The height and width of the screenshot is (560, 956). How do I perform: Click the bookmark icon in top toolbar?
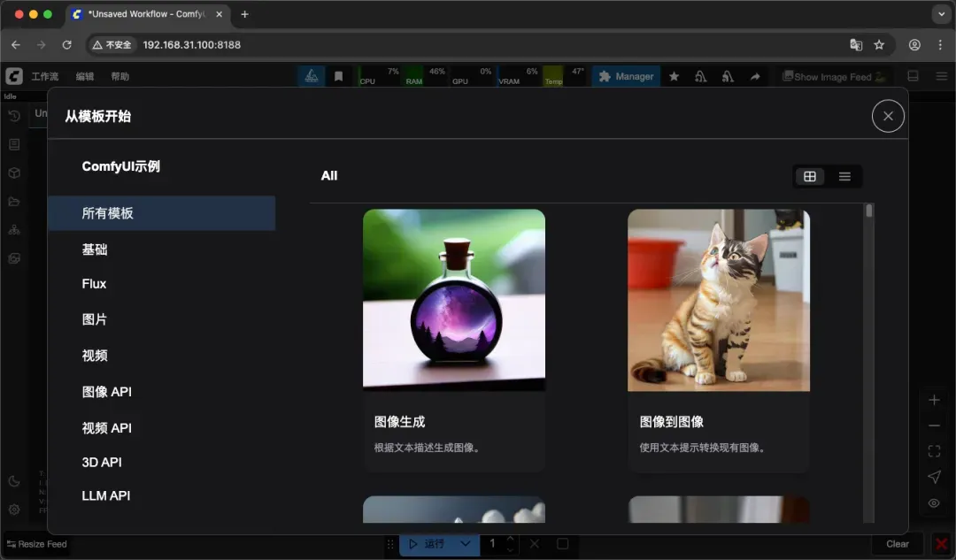[x=338, y=76]
